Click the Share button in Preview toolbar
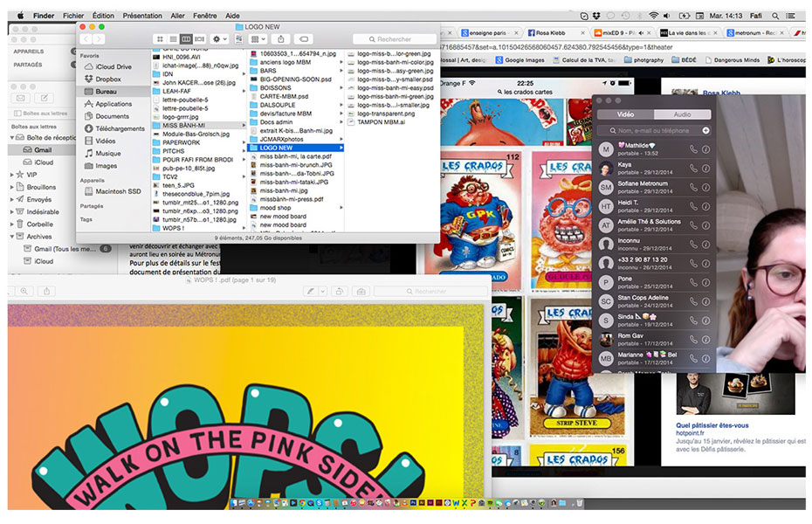Screen dimensions: 812x524 pyautogui.click(x=46, y=292)
